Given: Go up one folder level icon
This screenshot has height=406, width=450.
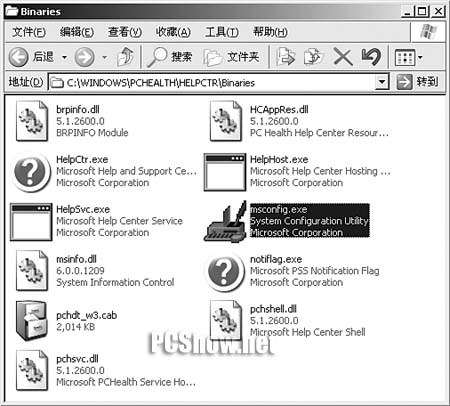Looking at the screenshot, I should 126,57.
